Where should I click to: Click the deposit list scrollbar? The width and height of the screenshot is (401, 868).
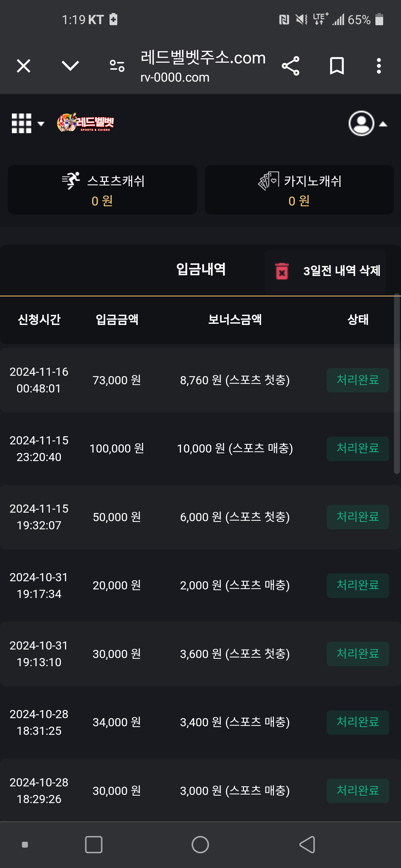397,384
